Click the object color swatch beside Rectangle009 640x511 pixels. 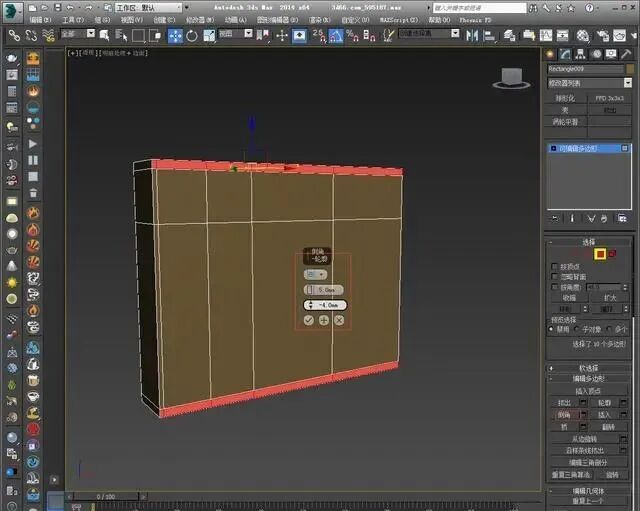[630, 69]
